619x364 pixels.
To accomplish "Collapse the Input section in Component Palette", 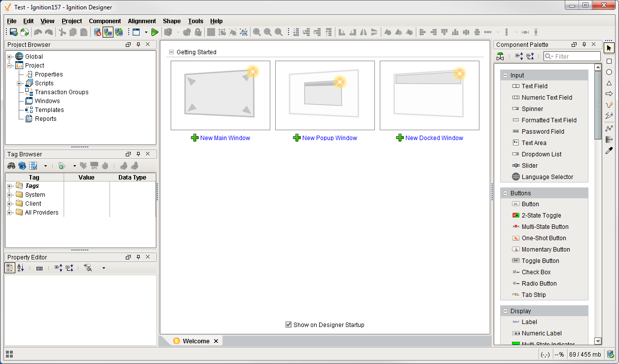I will [505, 75].
